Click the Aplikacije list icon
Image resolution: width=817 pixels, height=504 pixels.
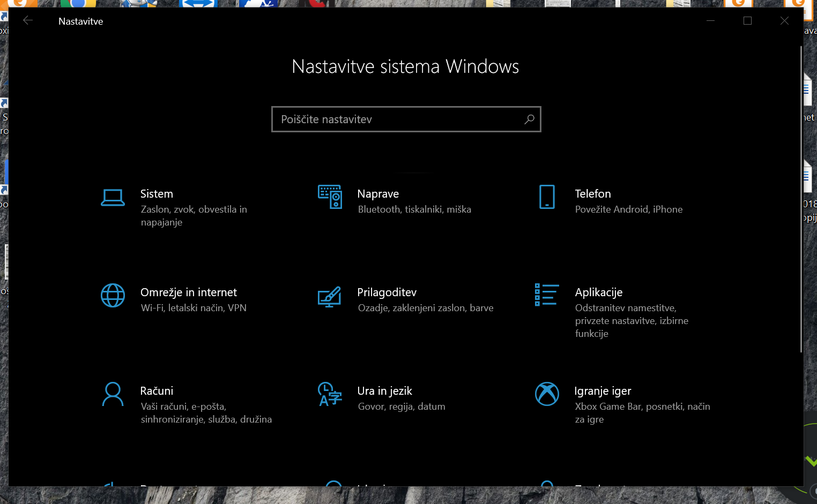[547, 295]
